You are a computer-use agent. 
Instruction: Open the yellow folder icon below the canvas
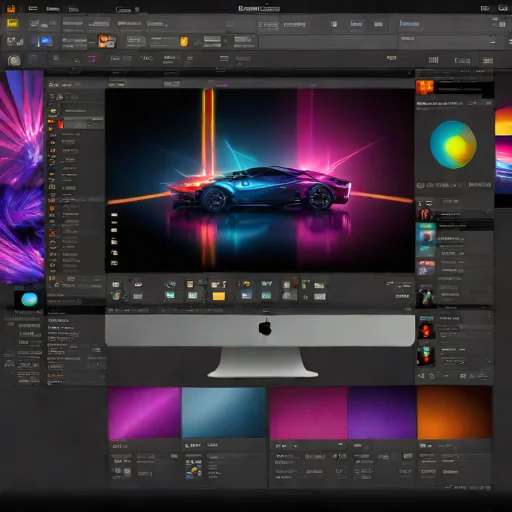pos(219,296)
